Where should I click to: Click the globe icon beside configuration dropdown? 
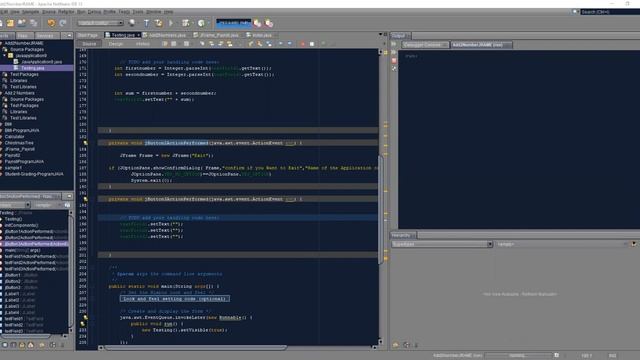[132, 23]
